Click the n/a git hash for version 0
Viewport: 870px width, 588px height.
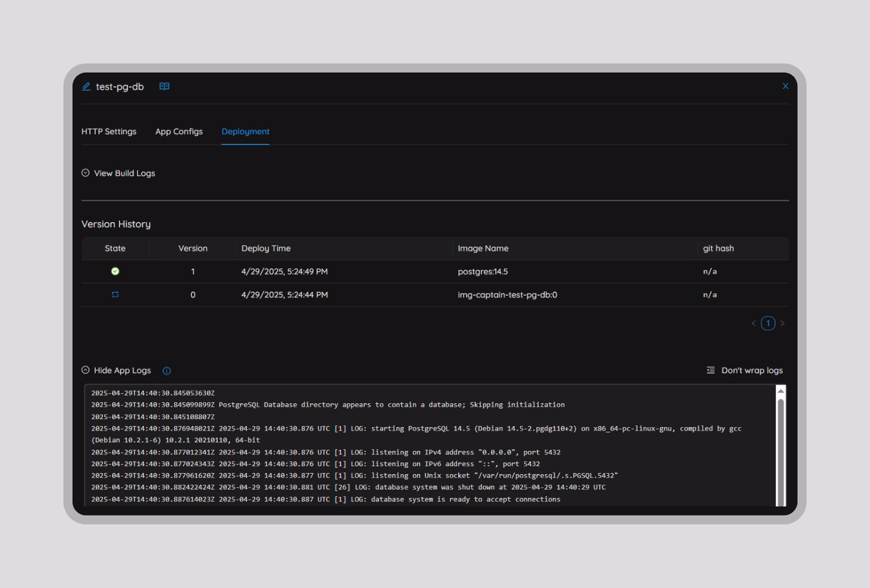(x=710, y=295)
